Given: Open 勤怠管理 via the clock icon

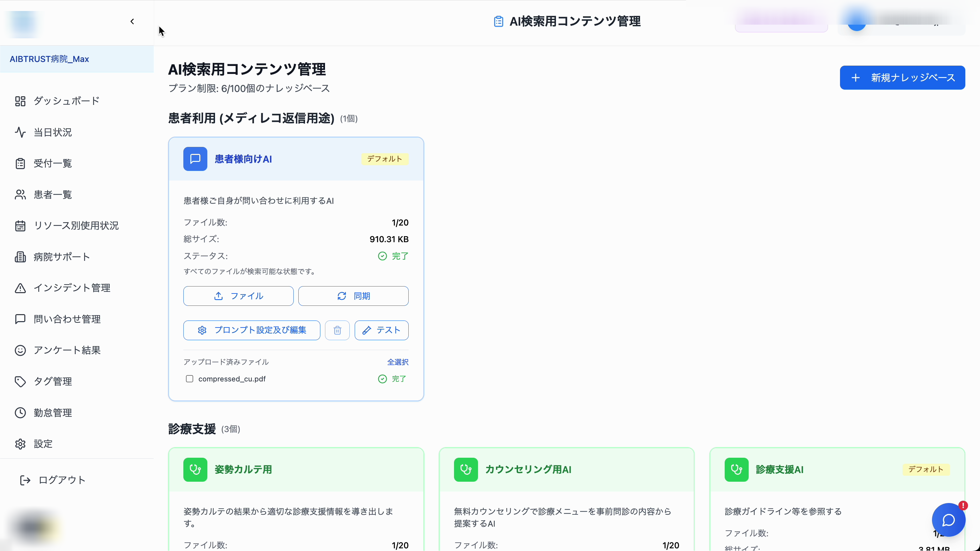Looking at the screenshot, I should coord(20,413).
